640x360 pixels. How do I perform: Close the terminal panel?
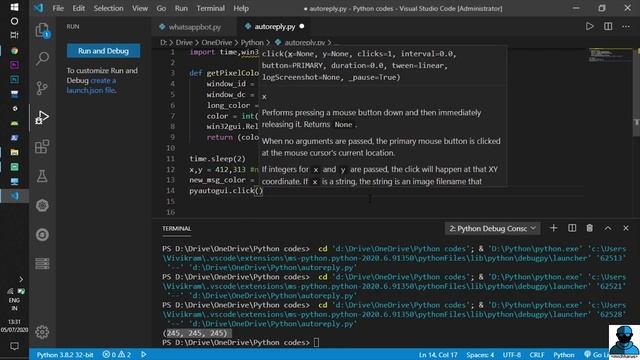tap(626, 228)
